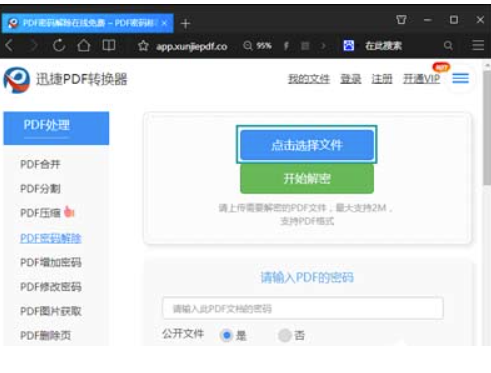491x373 pixels.
Task: Click the page vertical scrollbar
Action: tap(487, 127)
